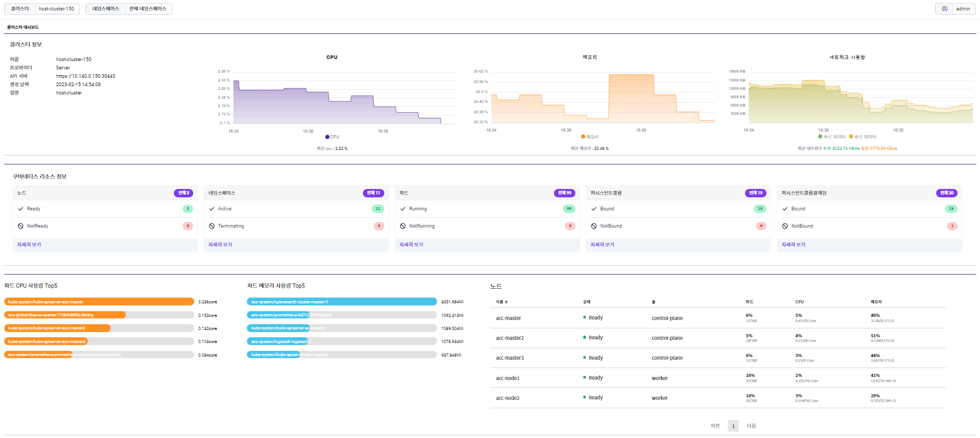Click the API server URL https://10.140.0.150:30443
This screenshot has width=980, height=438.
point(86,76)
